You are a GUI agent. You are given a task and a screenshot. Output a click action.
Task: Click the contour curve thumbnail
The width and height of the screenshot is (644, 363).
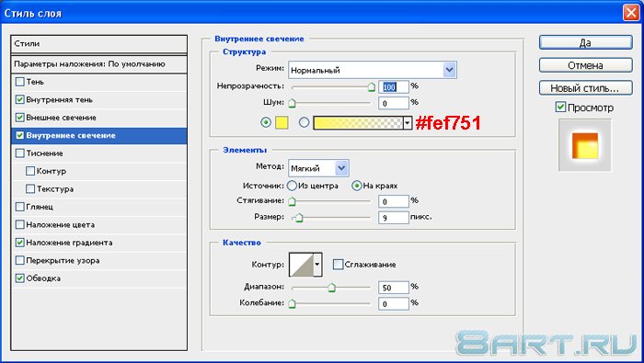(x=302, y=265)
